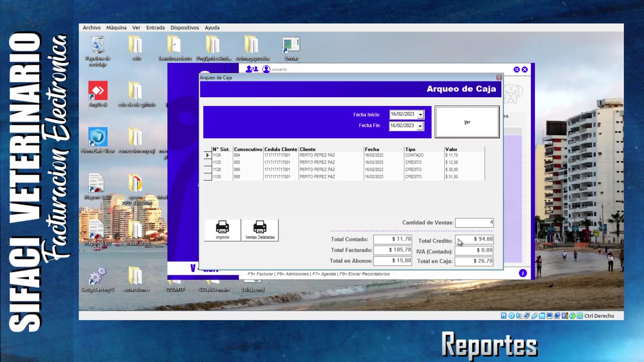Click the users group icon beside usuario
Image resolution: width=644 pixels, height=362 pixels.
point(252,69)
